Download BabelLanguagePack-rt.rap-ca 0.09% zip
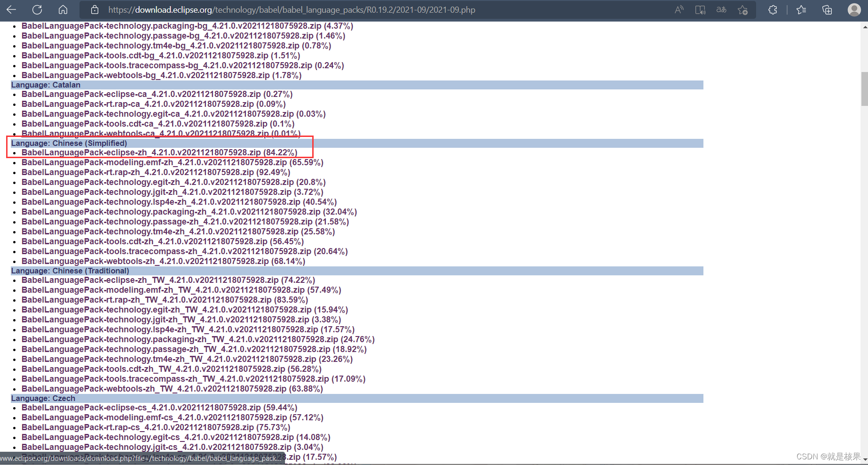Image resolution: width=868 pixels, height=465 pixels. [x=154, y=104]
